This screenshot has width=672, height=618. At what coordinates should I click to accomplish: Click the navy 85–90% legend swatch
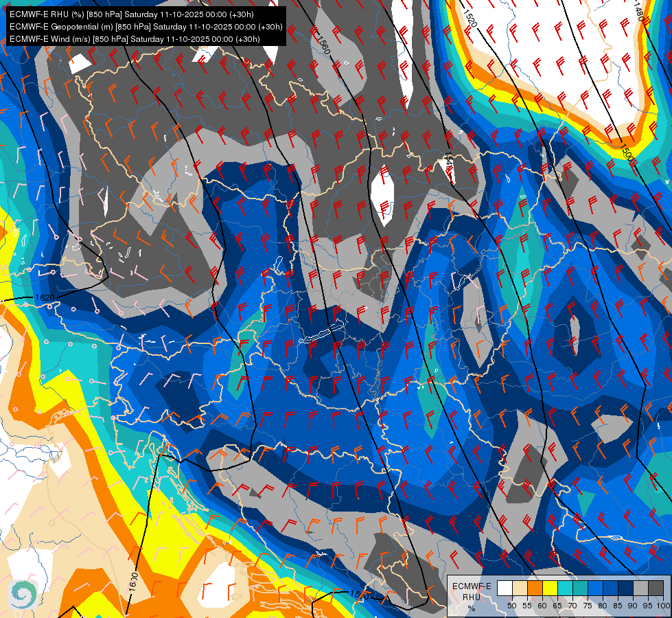(626, 588)
